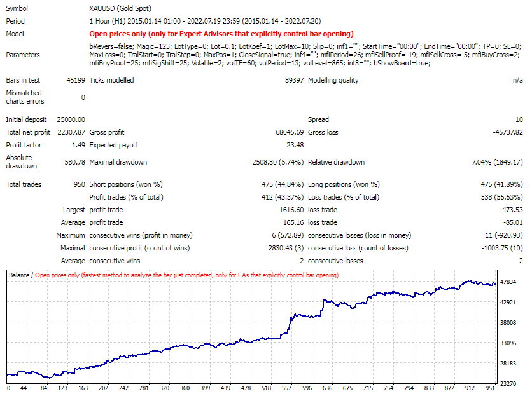Click the consecutive loss value -1003.75 (10)

pos(502,248)
